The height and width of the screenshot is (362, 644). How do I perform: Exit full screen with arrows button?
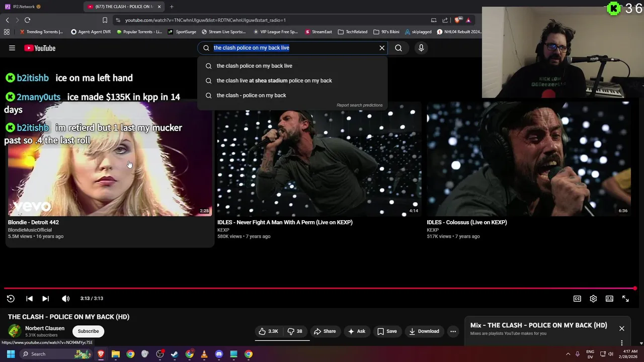(625, 299)
